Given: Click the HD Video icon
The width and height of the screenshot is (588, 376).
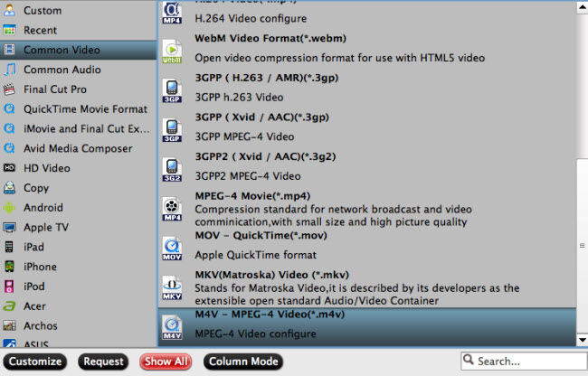Looking at the screenshot, I should [9, 168].
